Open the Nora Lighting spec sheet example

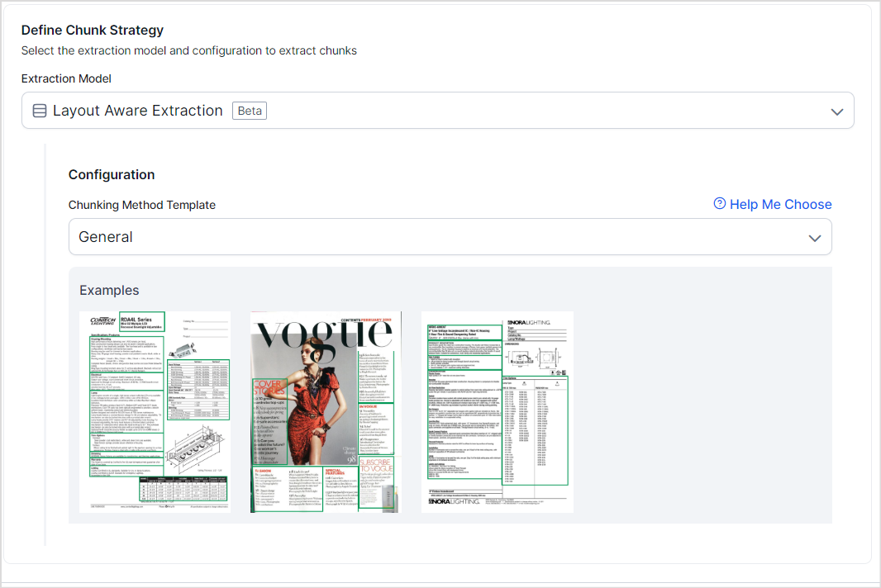(497, 411)
